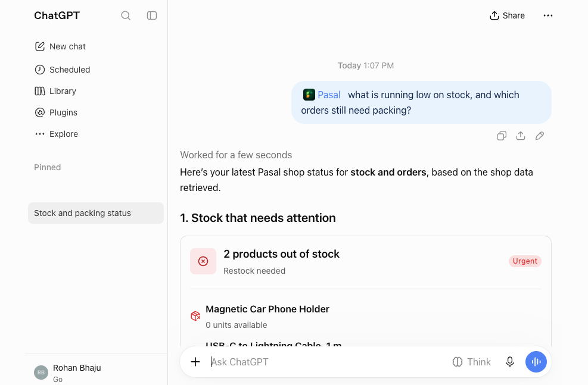Click the Magnetic Car Phone Holder item

(x=267, y=309)
